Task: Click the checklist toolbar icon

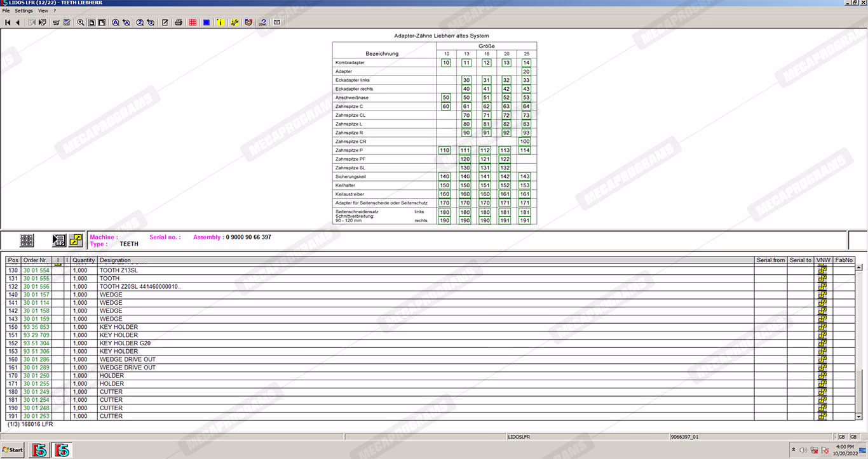Action: [x=67, y=22]
